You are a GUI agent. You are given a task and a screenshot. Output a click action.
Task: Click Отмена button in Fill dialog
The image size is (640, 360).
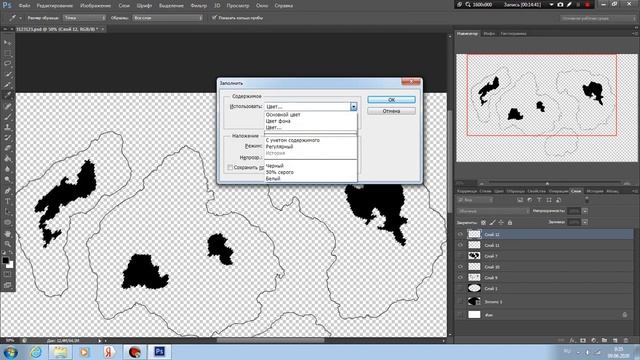click(x=391, y=111)
